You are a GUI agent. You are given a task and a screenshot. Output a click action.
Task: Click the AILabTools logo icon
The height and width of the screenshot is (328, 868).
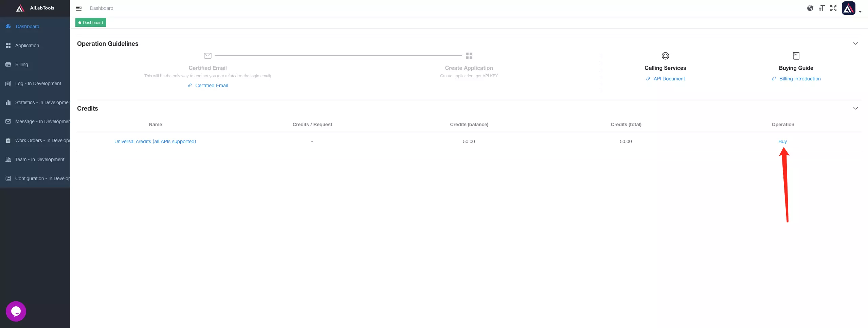point(20,8)
